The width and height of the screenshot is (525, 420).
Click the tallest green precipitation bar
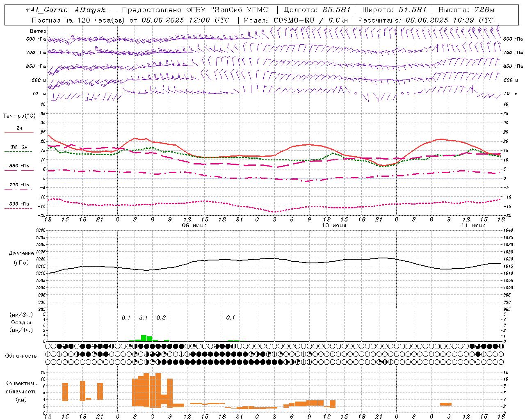click(144, 338)
